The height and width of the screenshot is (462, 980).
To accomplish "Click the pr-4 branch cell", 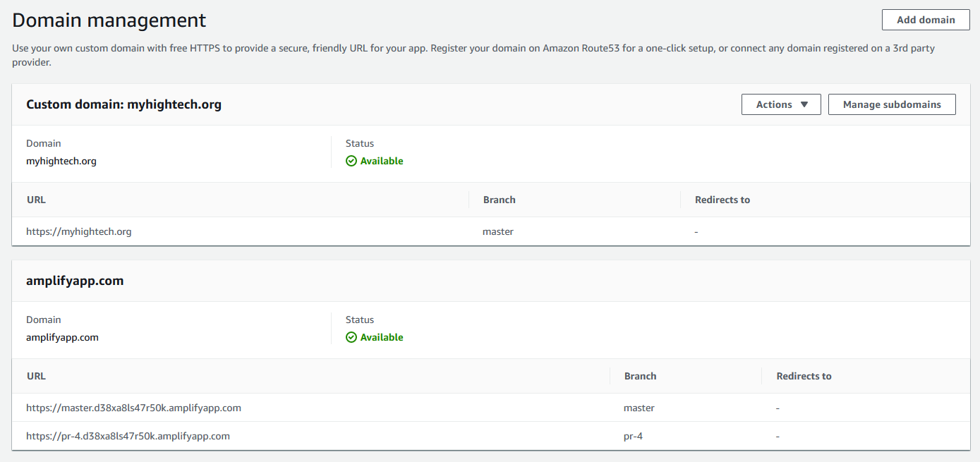I will coord(634,436).
